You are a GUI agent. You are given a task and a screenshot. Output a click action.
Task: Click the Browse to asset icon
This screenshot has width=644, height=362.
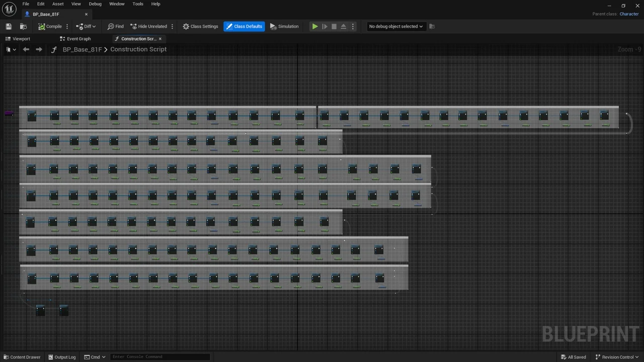pyautogui.click(x=23, y=27)
